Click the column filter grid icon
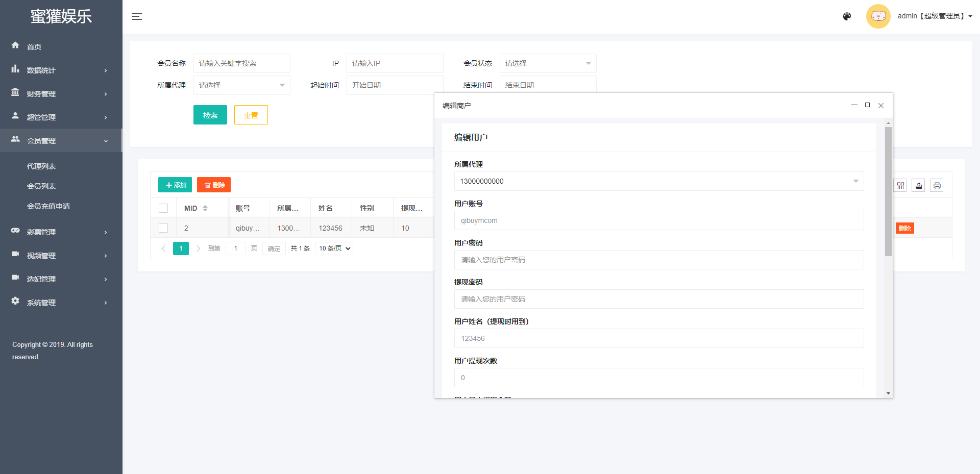 (900, 186)
